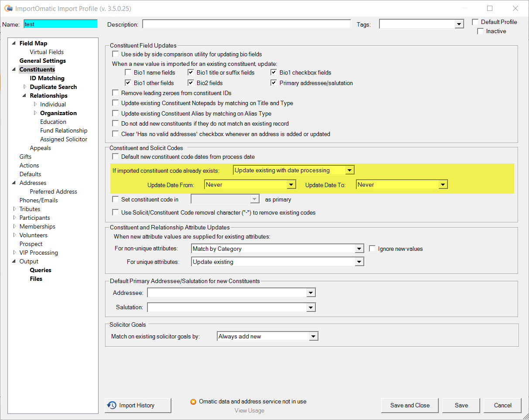Open Queries under Output

pos(41,270)
